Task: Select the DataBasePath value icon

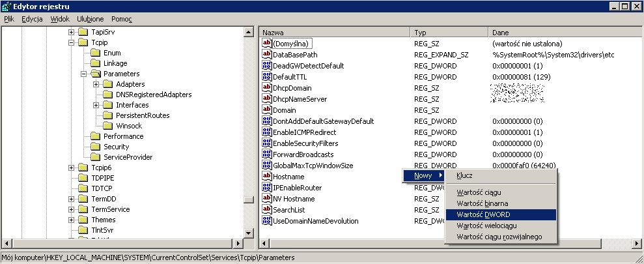Action: coord(266,55)
